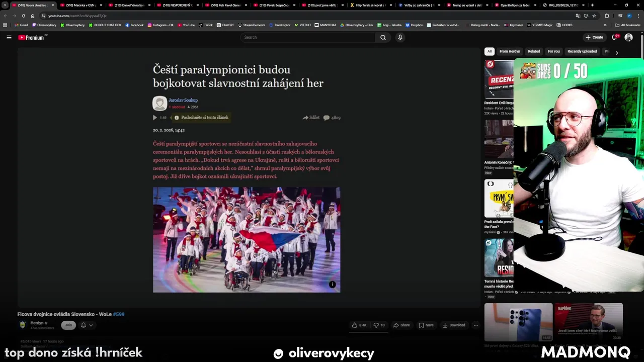Click into the YouTube Search field

(x=308, y=37)
